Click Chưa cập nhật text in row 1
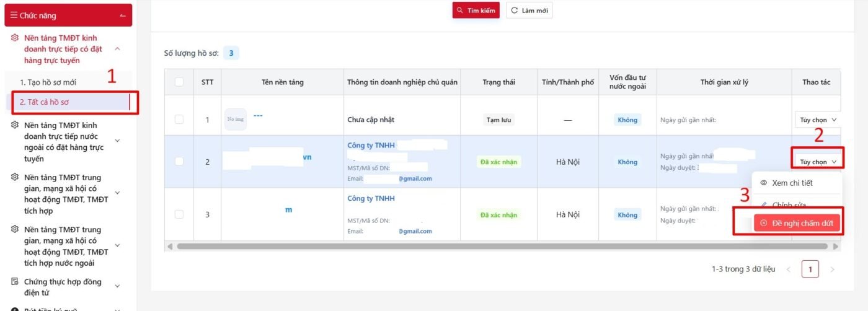The width and height of the screenshot is (868, 311). (x=371, y=120)
